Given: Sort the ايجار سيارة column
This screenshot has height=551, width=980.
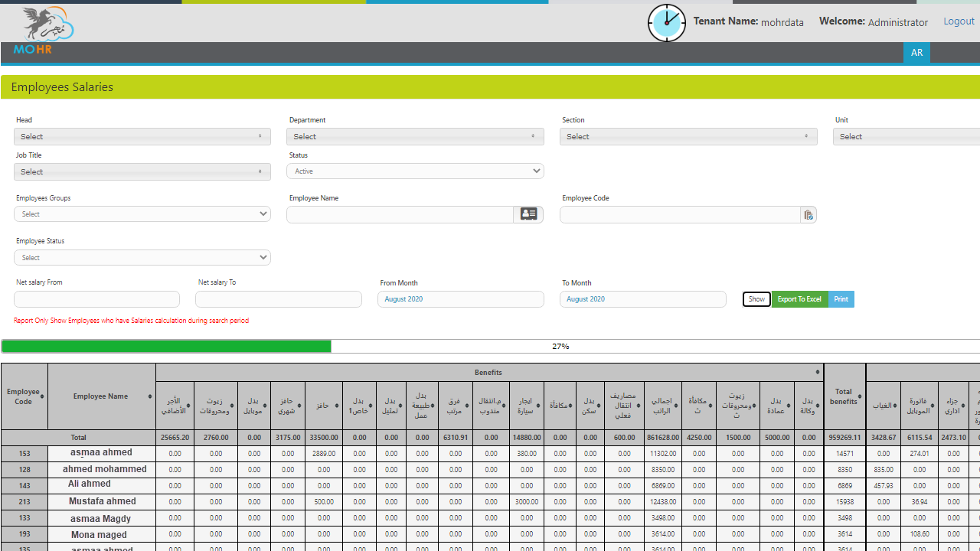Looking at the screenshot, I should coord(537,406).
